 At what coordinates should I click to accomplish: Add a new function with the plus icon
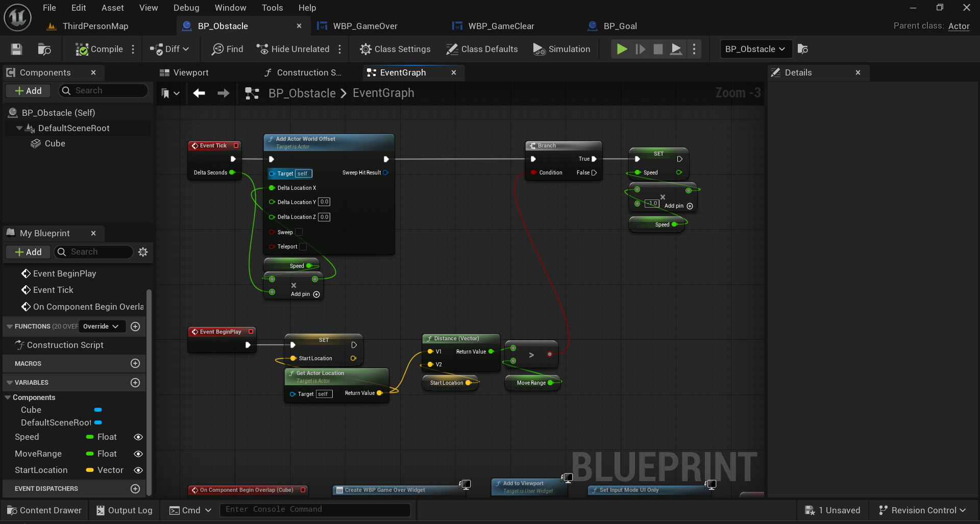point(135,327)
